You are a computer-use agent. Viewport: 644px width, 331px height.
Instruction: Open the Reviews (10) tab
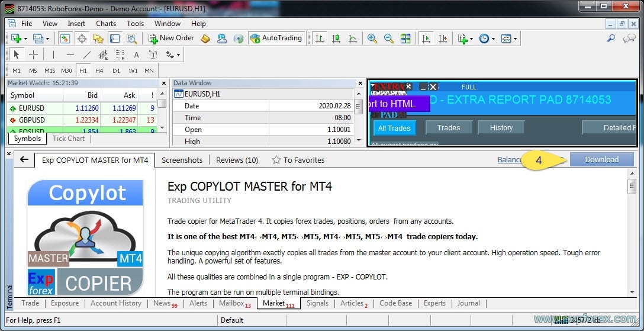(x=237, y=160)
